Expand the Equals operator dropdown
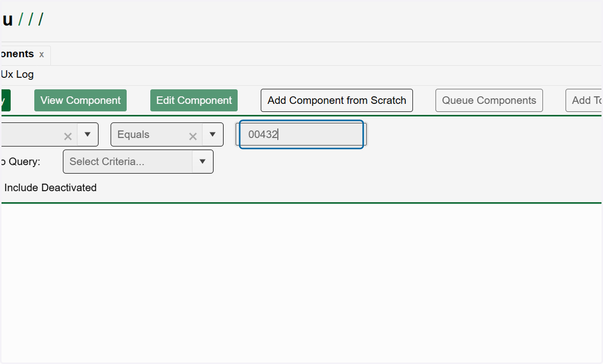 pos(213,135)
